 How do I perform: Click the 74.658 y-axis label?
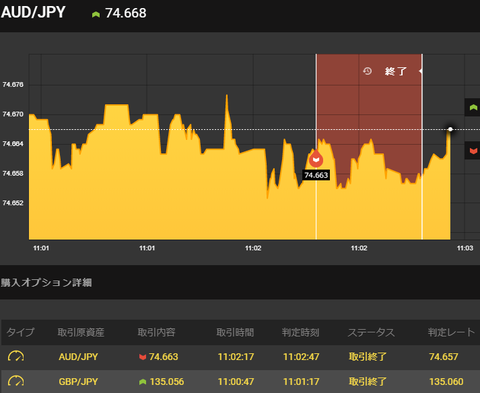point(13,174)
